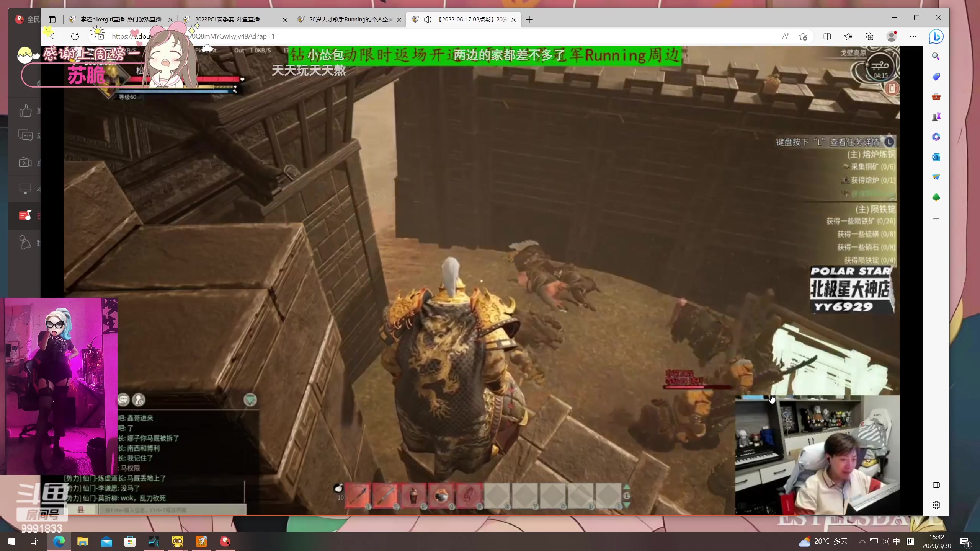980x551 pixels.
Task: Open clock and calendar 15:42
Action: coord(937,541)
